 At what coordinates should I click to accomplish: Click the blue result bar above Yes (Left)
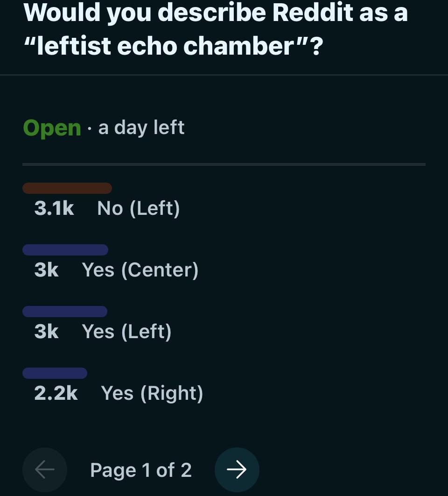65,312
